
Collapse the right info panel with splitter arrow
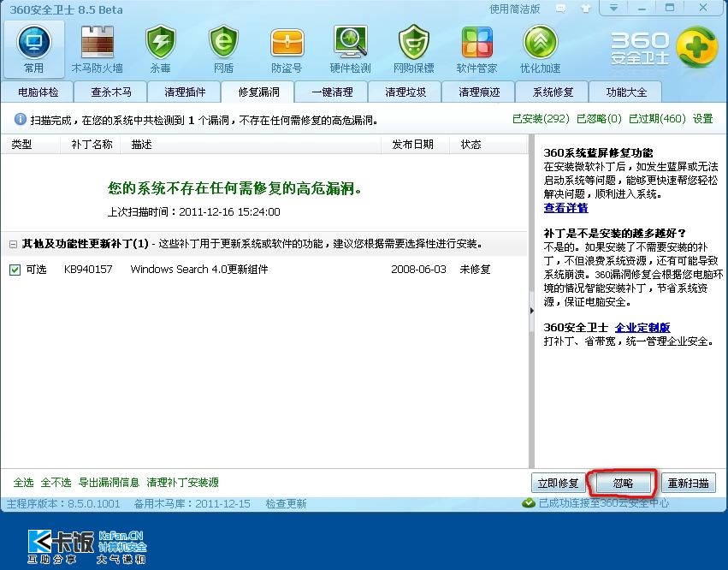pyautogui.click(x=531, y=300)
